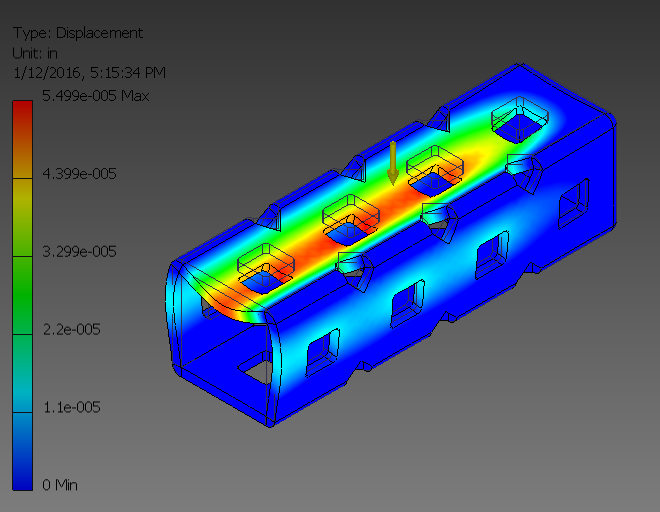Click the '0 Min' legend value

(x=60, y=485)
